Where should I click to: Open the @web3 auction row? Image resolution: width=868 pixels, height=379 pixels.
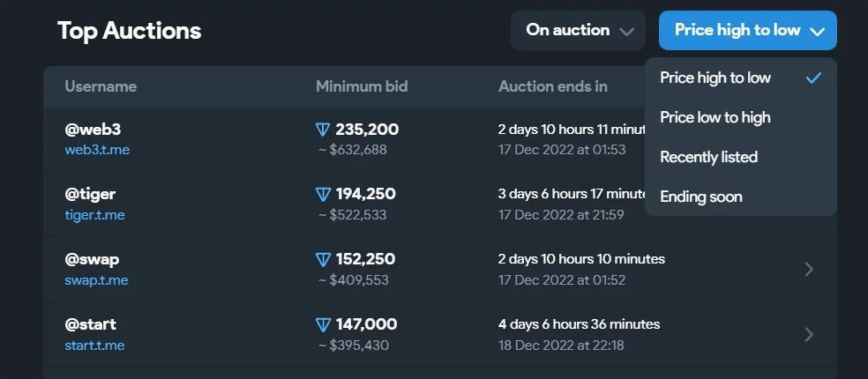pos(344,139)
